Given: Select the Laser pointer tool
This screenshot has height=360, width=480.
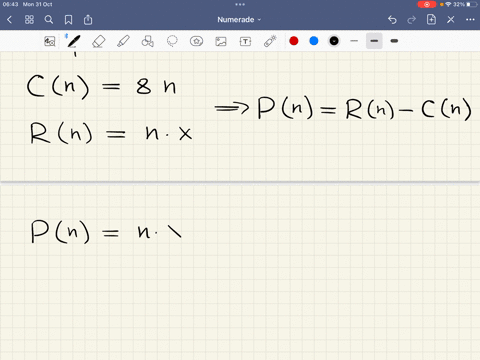Looking at the screenshot, I should 270,41.
